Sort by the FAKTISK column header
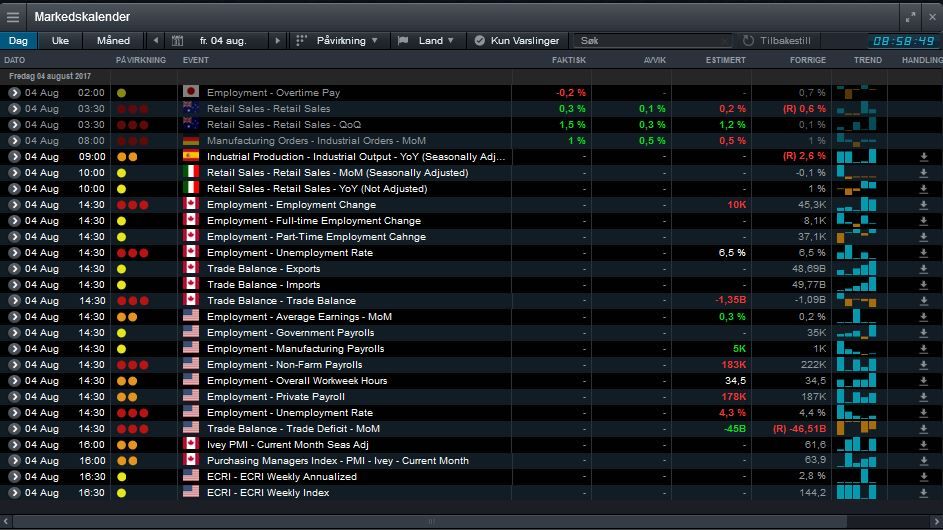Image resolution: width=943 pixels, height=530 pixels. pyautogui.click(x=568, y=60)
